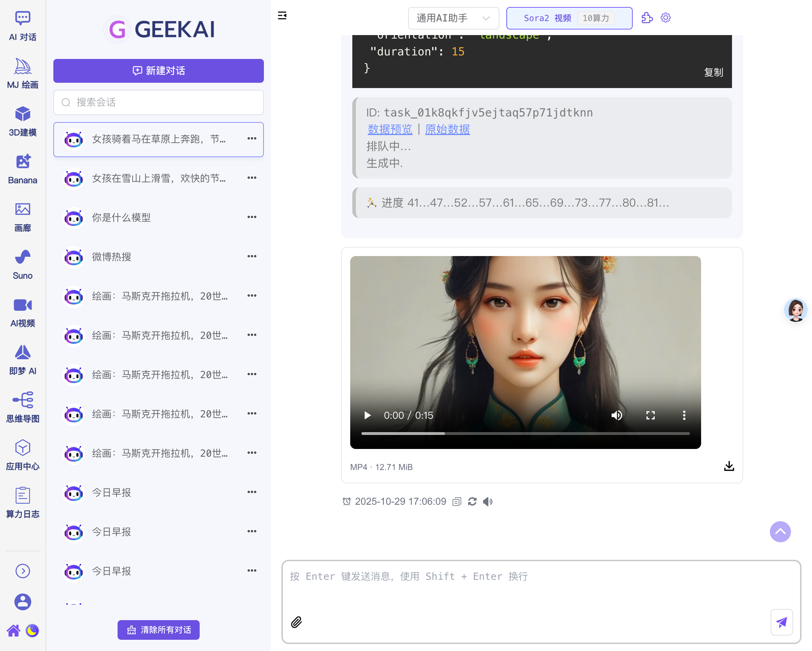Open the 通用AI助手 model dropdown
This screenshot has height=651, width=812.
click(453, 18)
